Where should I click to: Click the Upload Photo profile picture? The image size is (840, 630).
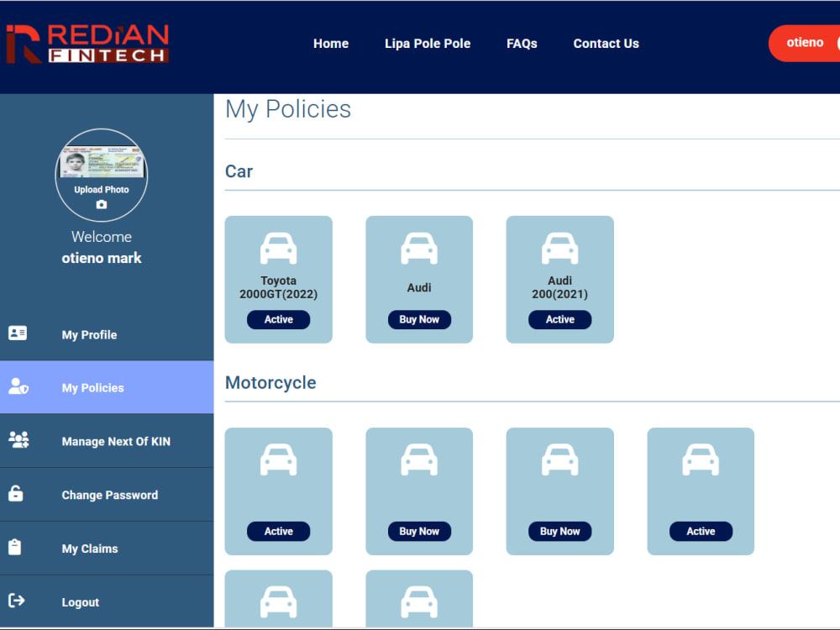pyautogui.click(x=102, y=175)
